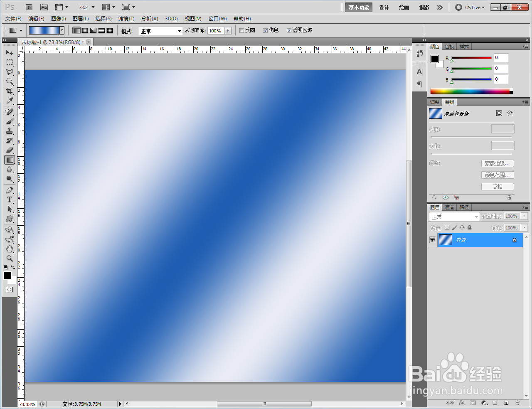The image size is (532, 409).
Task: Toggle the 透明区域 transparency checkbox
Action: click(x=289, y=31)
